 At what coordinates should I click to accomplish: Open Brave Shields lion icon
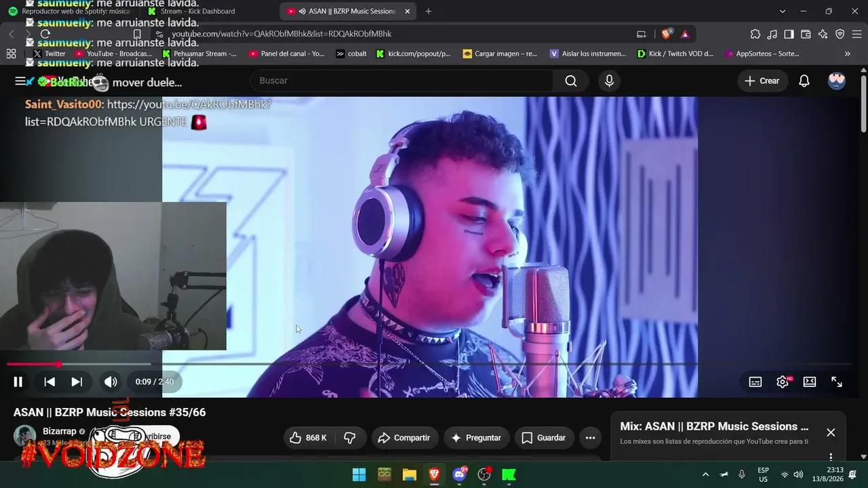click(x=667, y=34)
